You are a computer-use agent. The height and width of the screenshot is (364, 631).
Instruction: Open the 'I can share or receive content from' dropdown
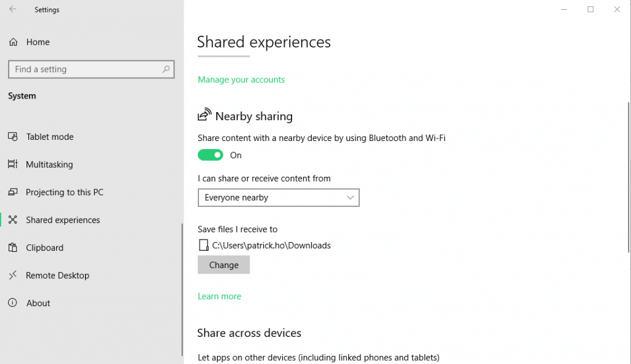coord(279,198)
